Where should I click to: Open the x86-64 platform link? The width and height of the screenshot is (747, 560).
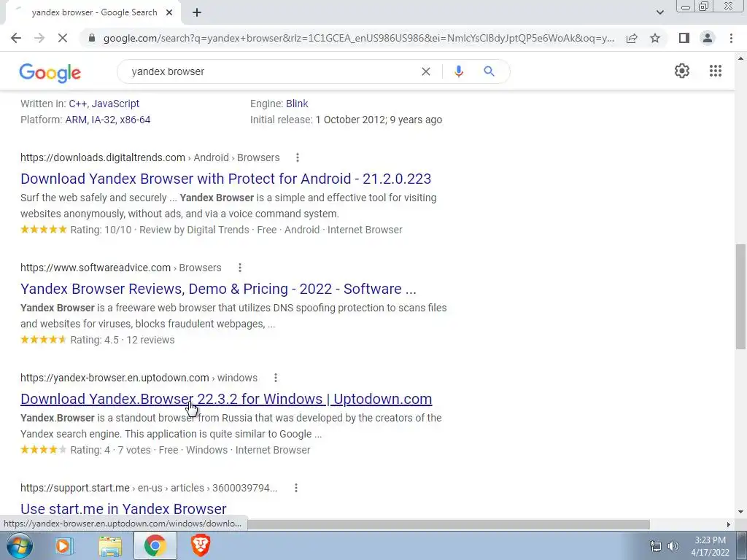pos(135,120)
